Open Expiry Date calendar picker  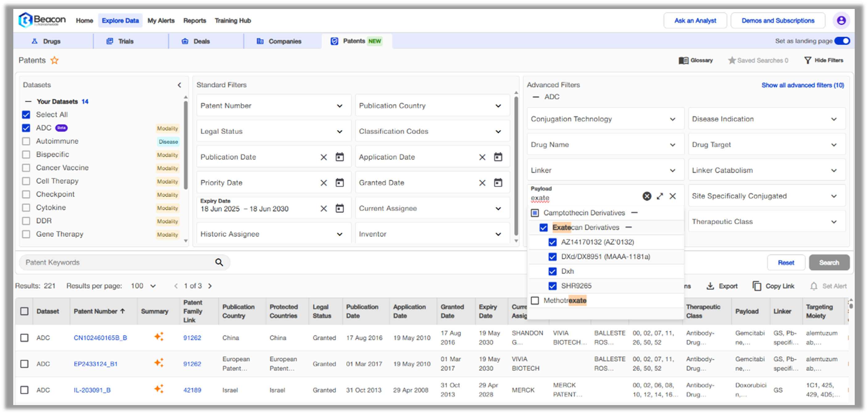[x=340, y=208]
